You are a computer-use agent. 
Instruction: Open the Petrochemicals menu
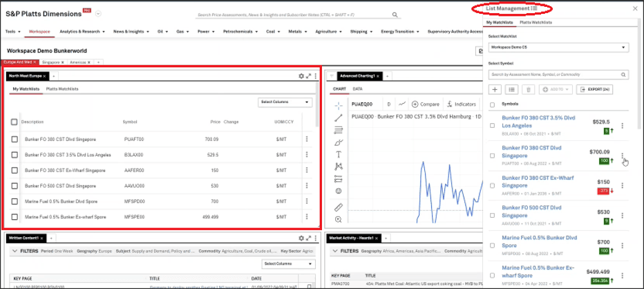coord(240,31)
